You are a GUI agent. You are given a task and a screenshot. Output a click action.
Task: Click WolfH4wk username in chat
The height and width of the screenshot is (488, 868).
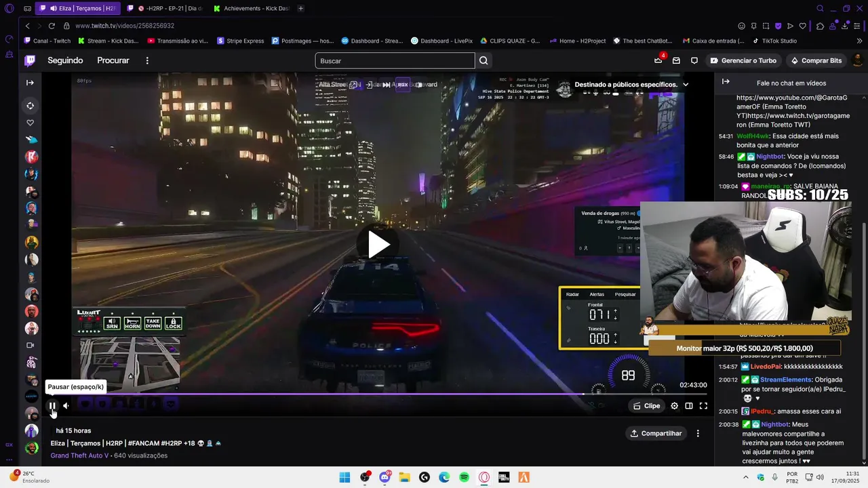point(753,136)
